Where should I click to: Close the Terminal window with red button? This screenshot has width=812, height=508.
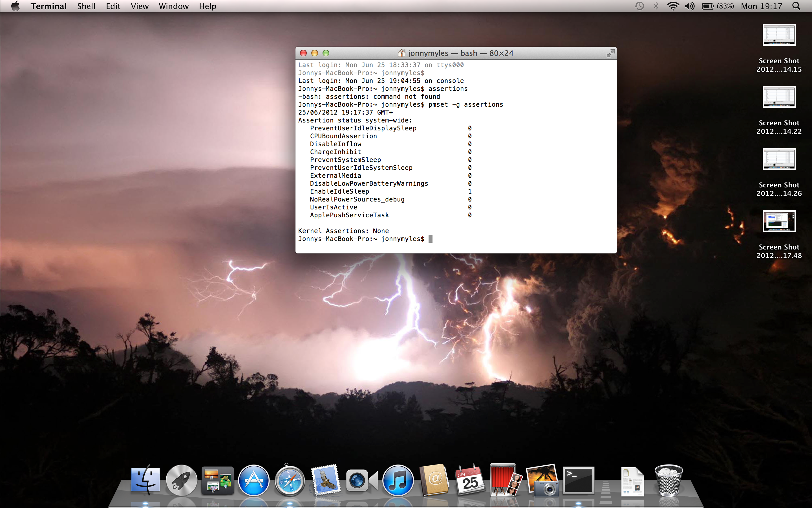tap(303, 53)
